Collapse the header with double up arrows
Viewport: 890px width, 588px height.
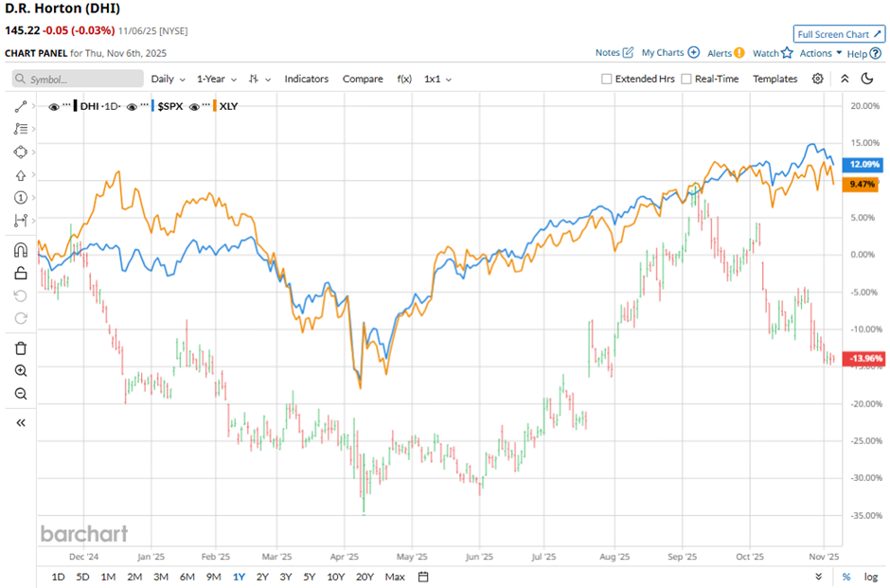(845, 79)
